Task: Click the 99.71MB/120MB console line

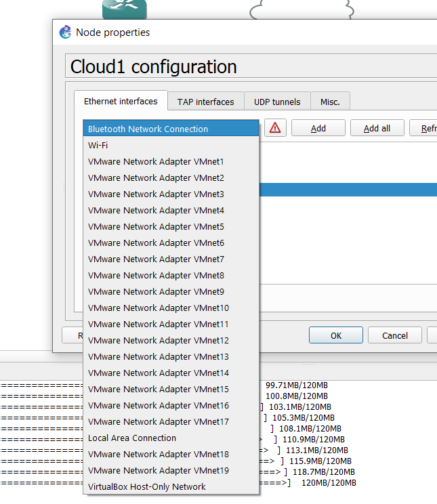Action: pos(297,385)
